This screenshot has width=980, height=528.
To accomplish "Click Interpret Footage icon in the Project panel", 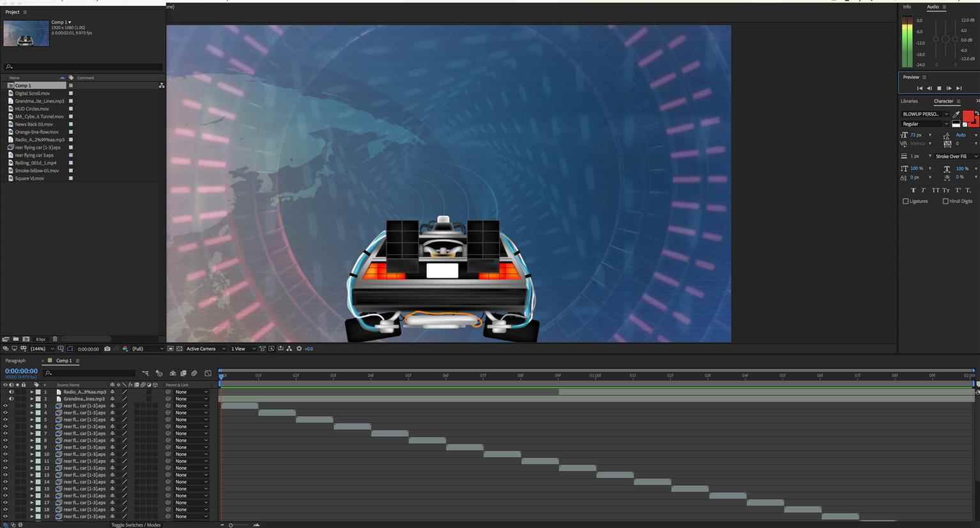I will click(x=6, y=339).
